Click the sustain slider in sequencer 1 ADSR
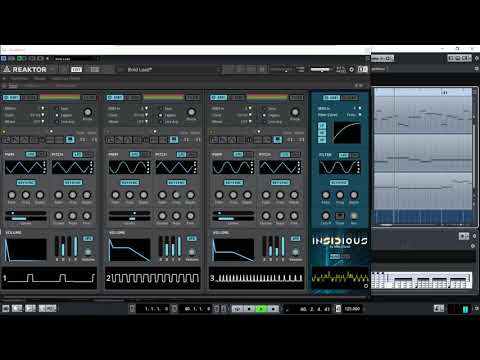The width and height of the screenshot is (480, 360). pyautogui.click(x=69, y=246)
